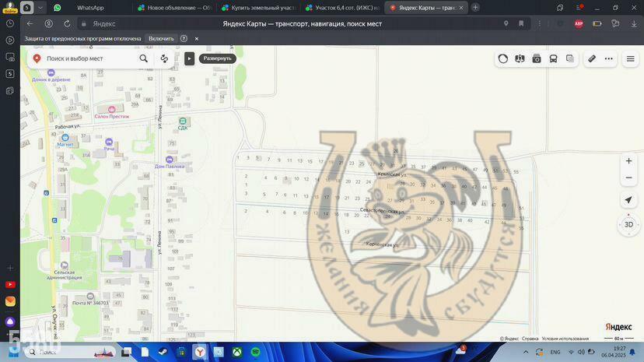Viewport: 644px width, 362px height.
Task: Click Включить to enable malware protection
Action: point(161,39)
